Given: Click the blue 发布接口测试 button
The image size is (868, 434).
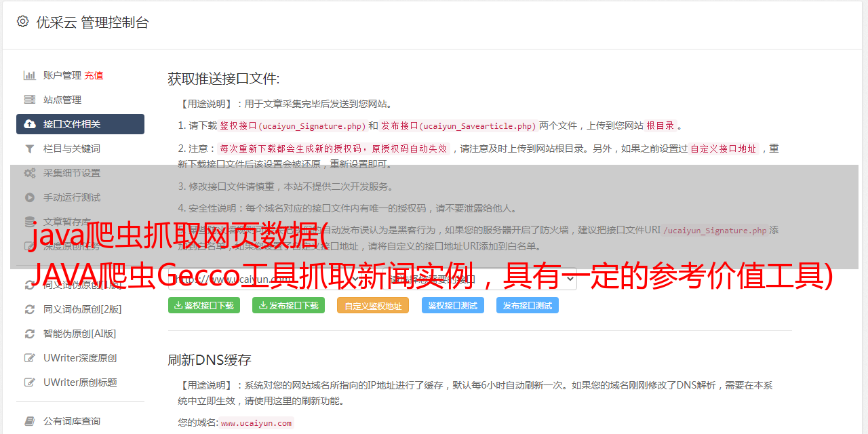Looking at the screenshot, I should (x=528, y=305).
